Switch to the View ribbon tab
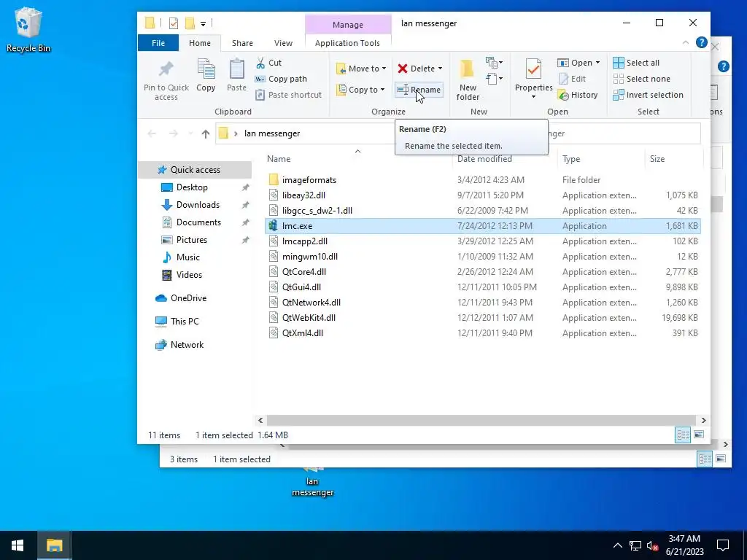747x560 pixels. point(284,43)
